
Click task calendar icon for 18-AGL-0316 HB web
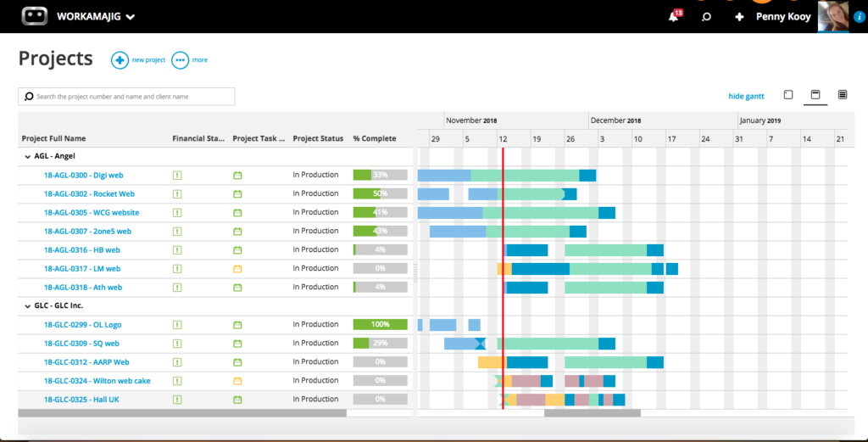(237, 250)
